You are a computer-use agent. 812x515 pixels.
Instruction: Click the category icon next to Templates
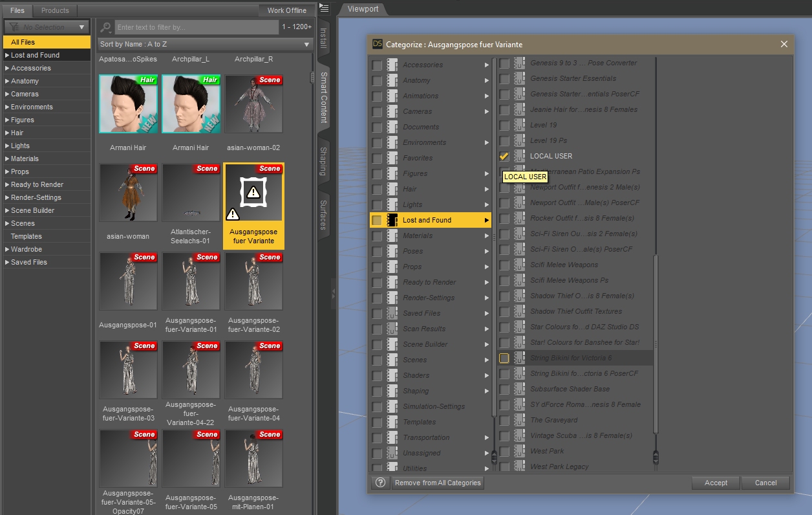tap(392, 422)
